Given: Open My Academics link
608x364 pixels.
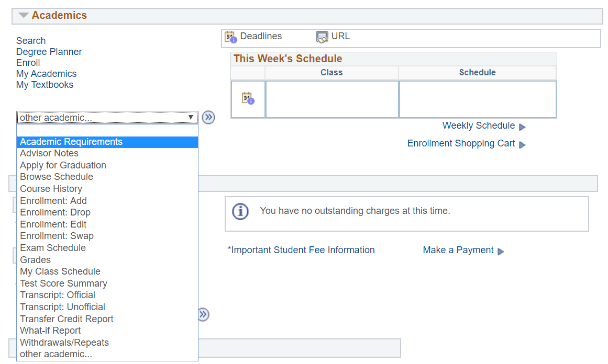Looking at the screenshot, I should [x=46, y=74].
